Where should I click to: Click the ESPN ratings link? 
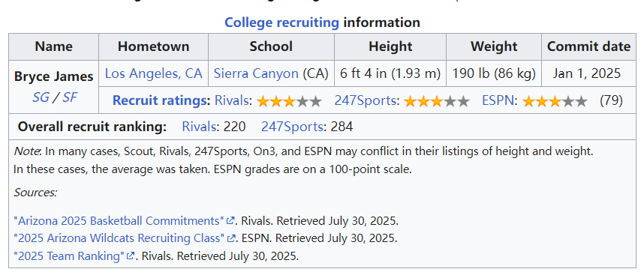tap(498, 100)
